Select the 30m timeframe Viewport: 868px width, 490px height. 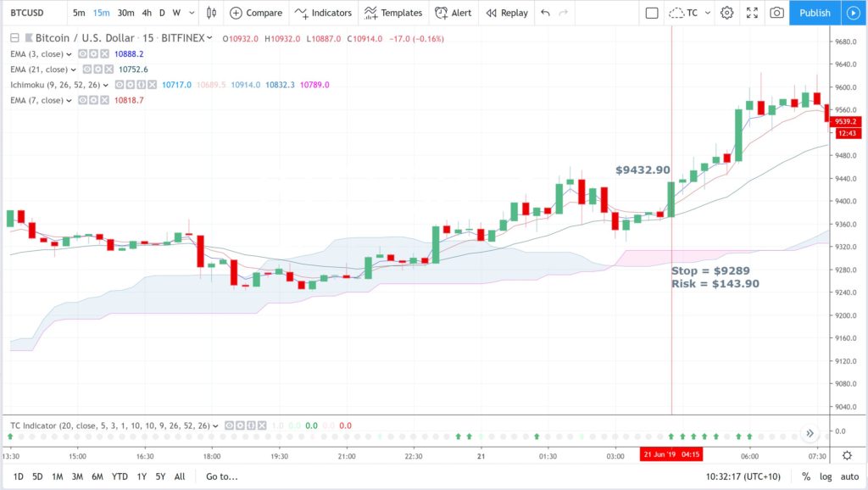[x=125, y=13]
